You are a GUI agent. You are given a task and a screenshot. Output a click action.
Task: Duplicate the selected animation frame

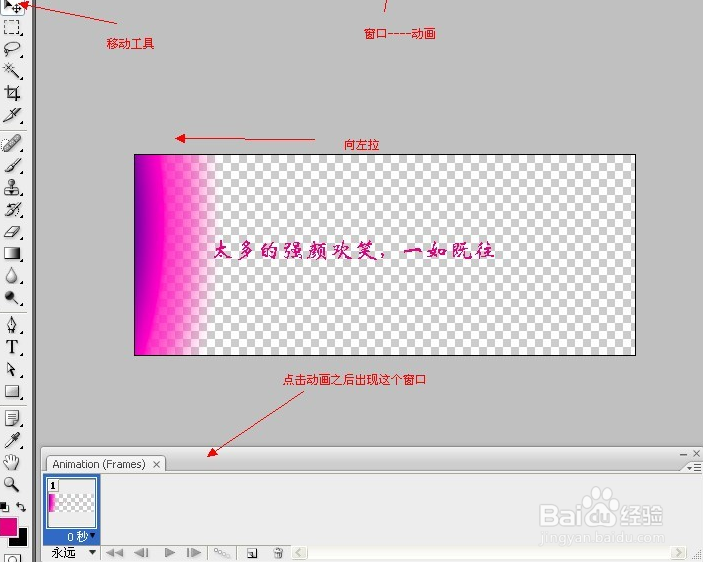252,553
